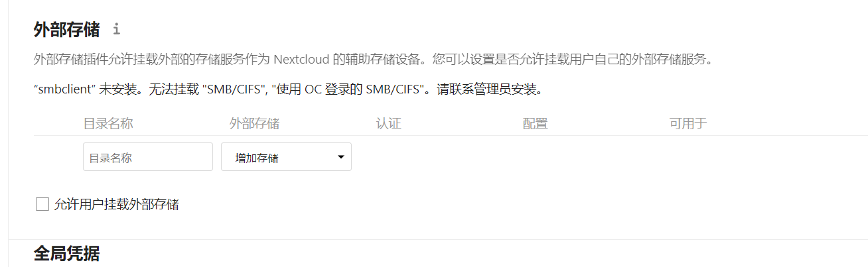Toggle via the 允许用户挂载外部存储 label text
Viewport: 868px width, 267px height.
coord(117,204)
